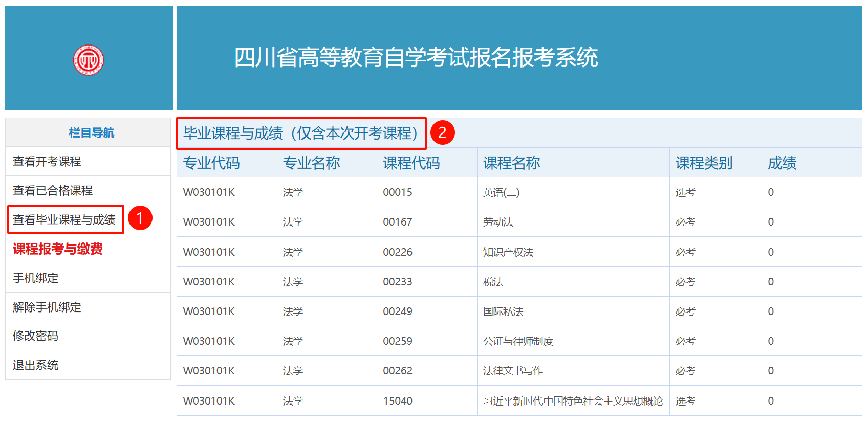Screen dimensions: 868x423
Task: Select the 习近平新时代中国特色社会主义思想概论 course
Action: click(x=573, y=401)
